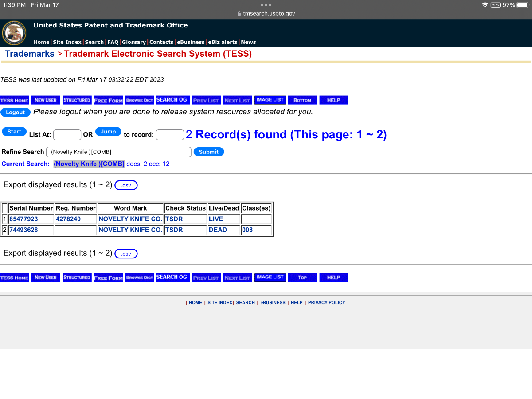
Task: Click LIVE status in first row
Action: pyautogui.click(x=216, y=219)
